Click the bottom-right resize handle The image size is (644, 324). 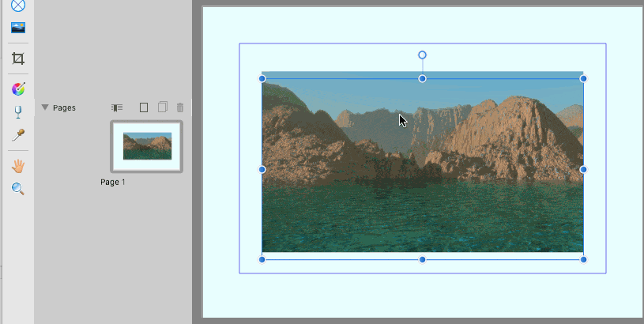[x=583, y=259]
